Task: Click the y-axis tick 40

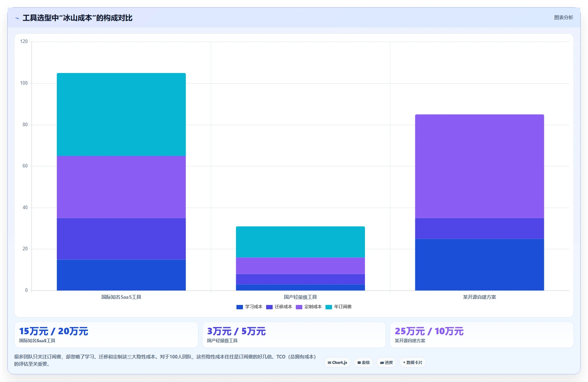Action: click(25, 208)
